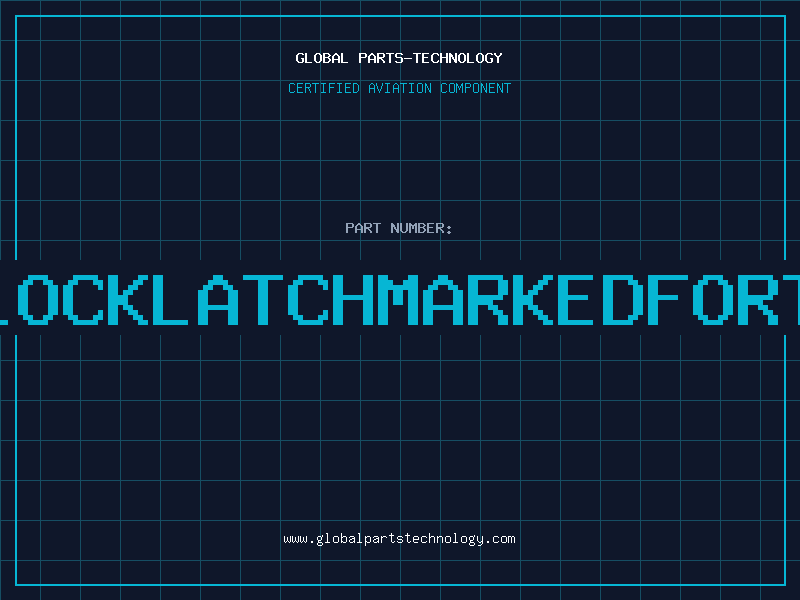Click the GLOBAL PARTS-TECHNOLOGY heading
Screen dimensions: 800x600
[x=399, y=58]
